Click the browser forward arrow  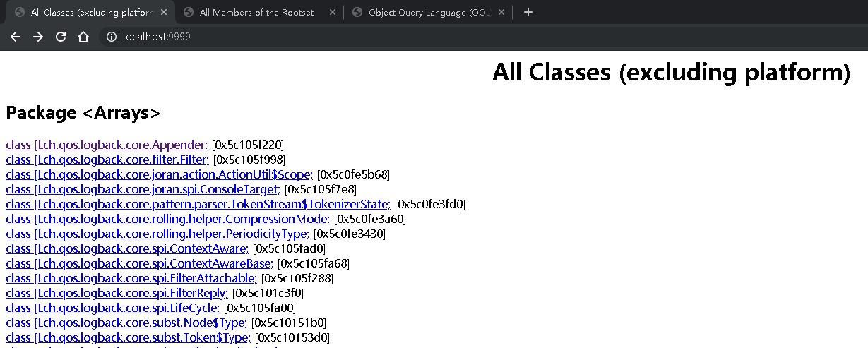click(x=38, y=37)
